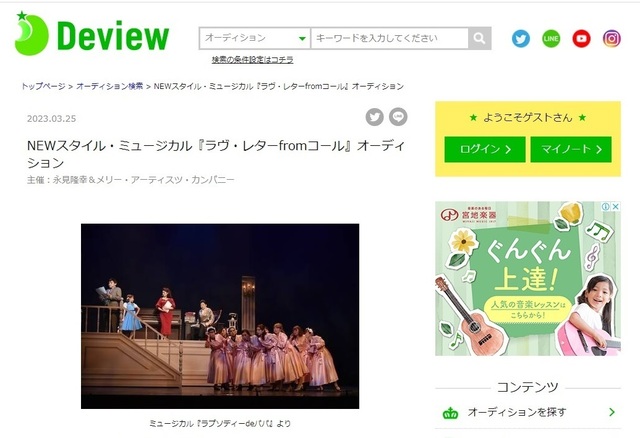Image resolution: width=640 pixels, height=438 pixels.
Task: Go to トップページ breadcrumb
Action: point(43,86)
